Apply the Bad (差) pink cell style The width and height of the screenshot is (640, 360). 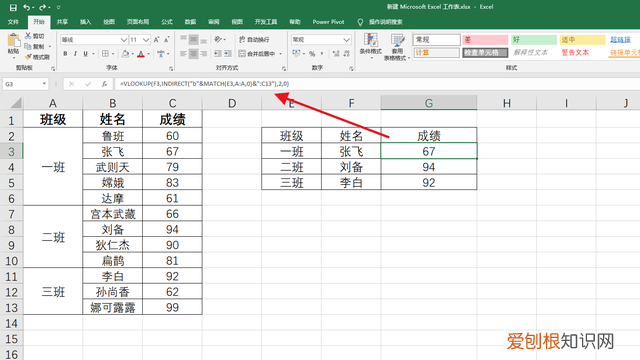(485, 40)
